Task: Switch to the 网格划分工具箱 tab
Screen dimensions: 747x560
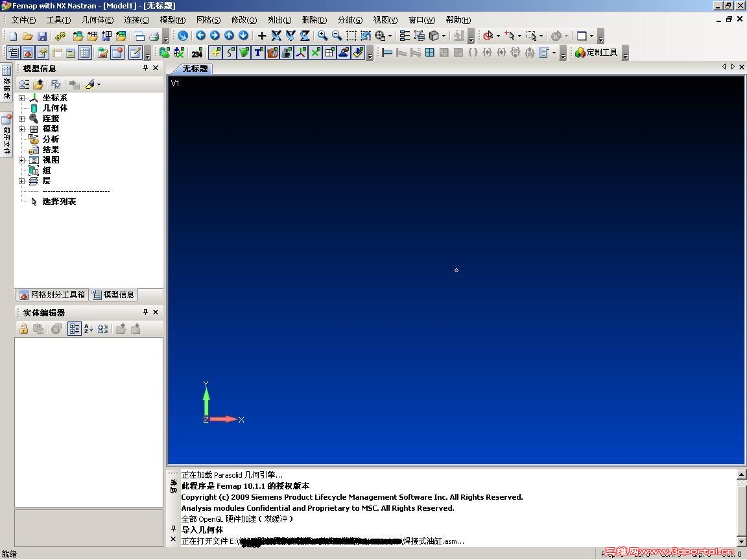Action: click(x=53, y=295)
